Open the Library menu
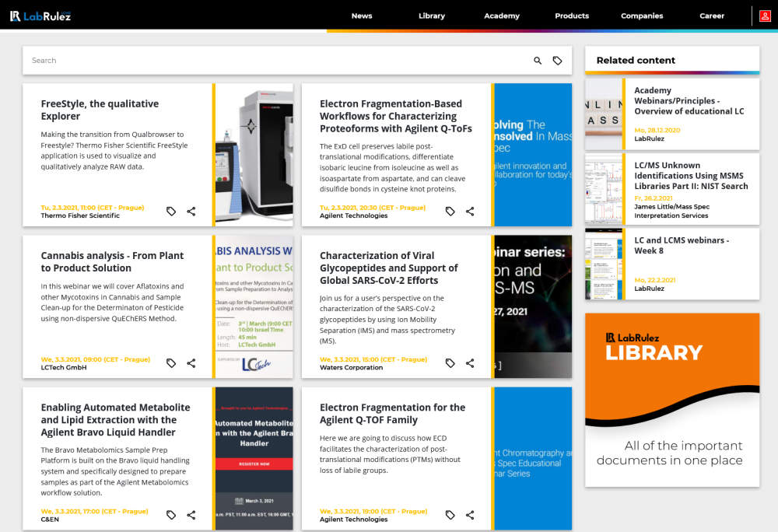778x532 pixels. 432,16
